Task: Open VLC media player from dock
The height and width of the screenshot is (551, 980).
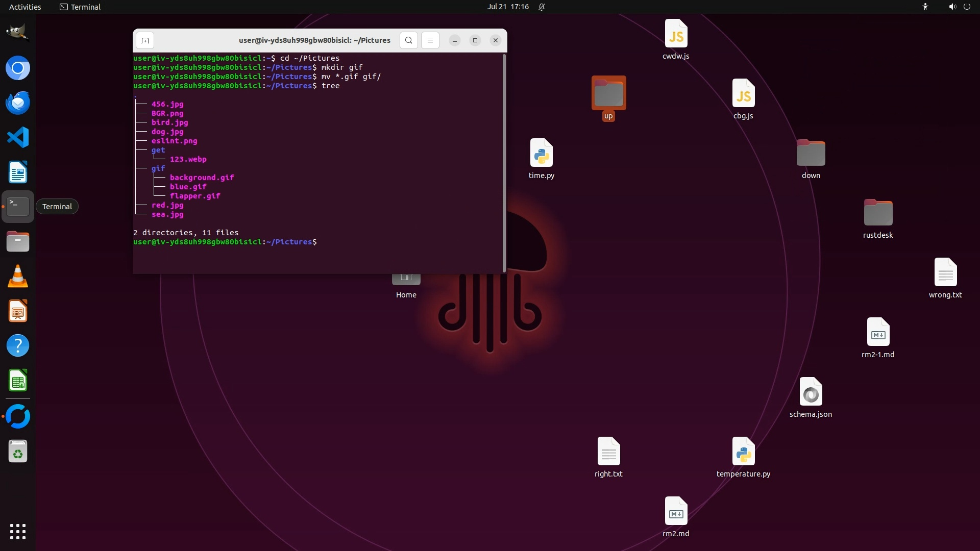Action: 18,276
